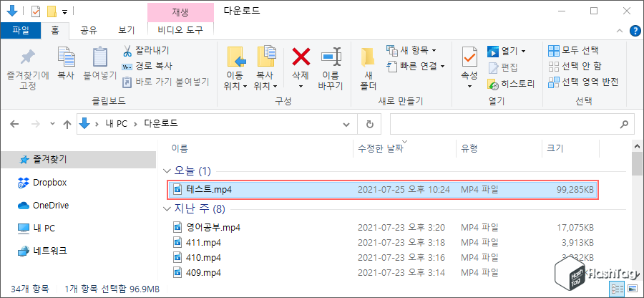Click the Paste (붙여넣기) clipboard icon
The image size is (644, 298).
(x=99, y=57)
